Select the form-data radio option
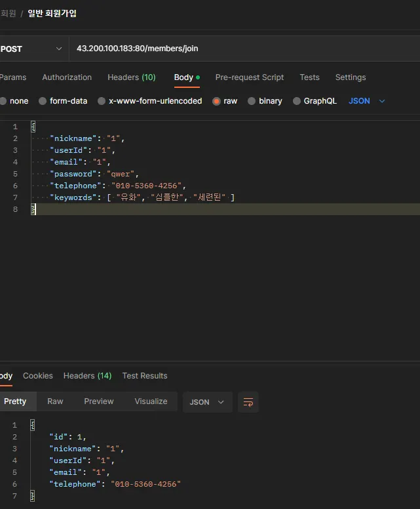Viewport: 420px width, 509px height. coord(43,101)
